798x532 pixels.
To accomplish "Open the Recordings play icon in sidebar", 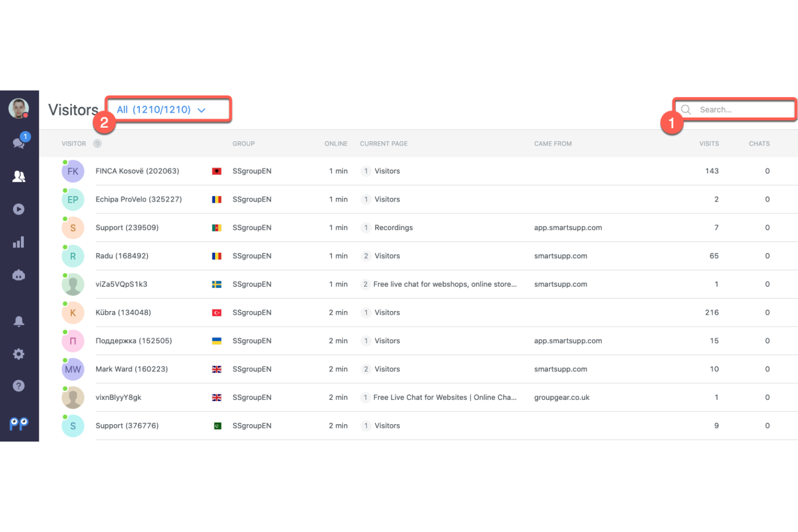I will [19, 209].
